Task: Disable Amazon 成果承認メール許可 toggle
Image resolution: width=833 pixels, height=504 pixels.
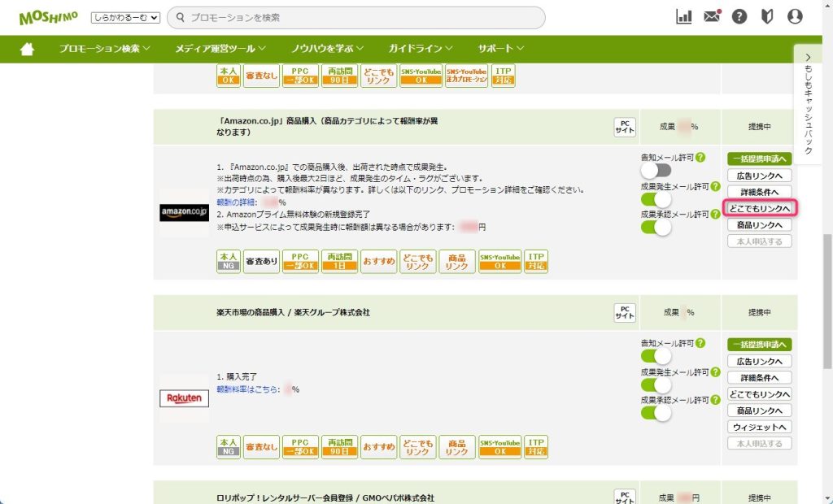Action: 656,228
